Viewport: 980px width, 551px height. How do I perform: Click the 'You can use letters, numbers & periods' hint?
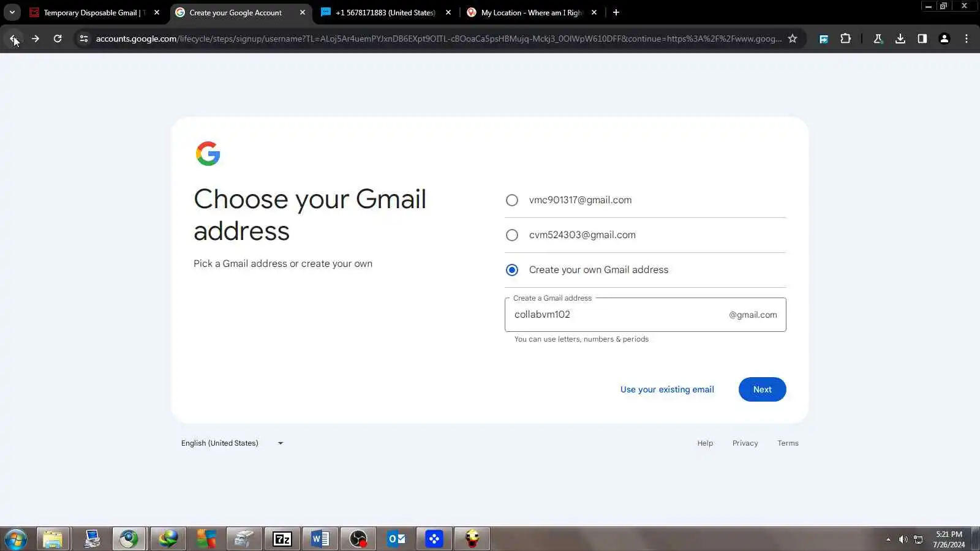tap(581, 339)
